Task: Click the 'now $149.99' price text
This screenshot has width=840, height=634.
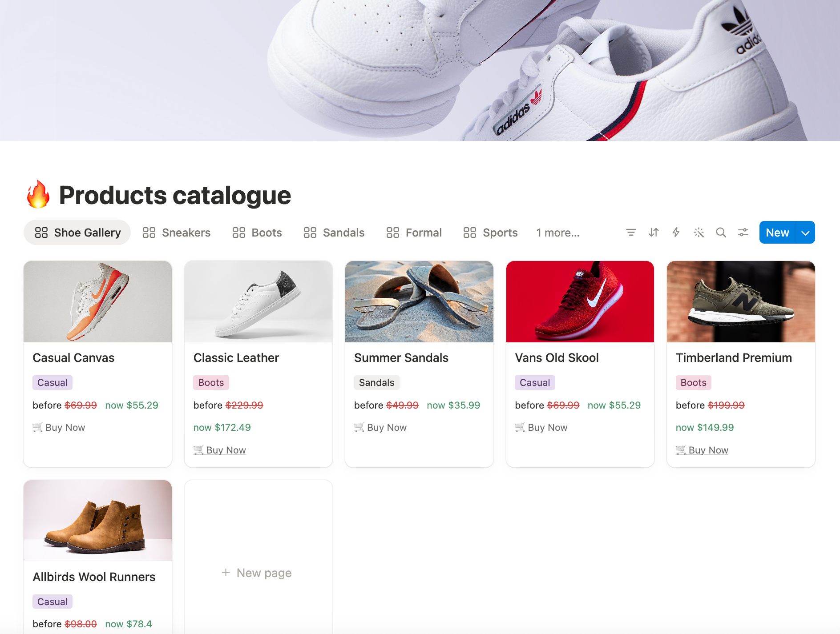Action: 705,427
